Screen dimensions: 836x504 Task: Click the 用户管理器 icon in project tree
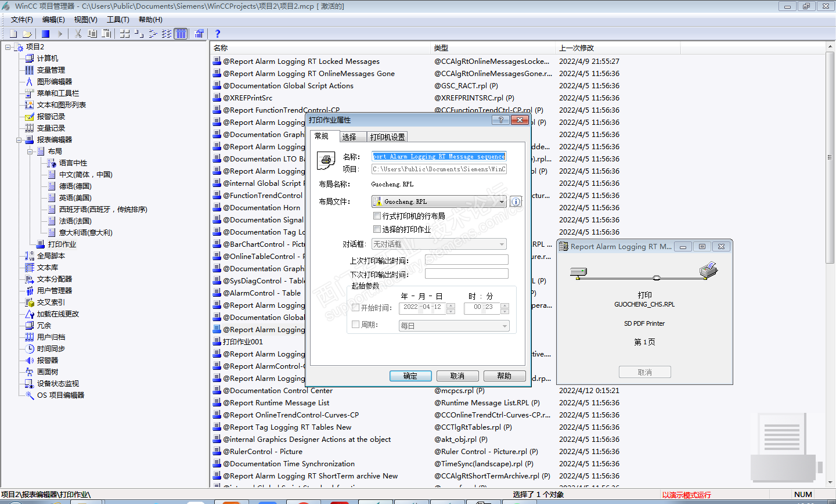[30, 290]
